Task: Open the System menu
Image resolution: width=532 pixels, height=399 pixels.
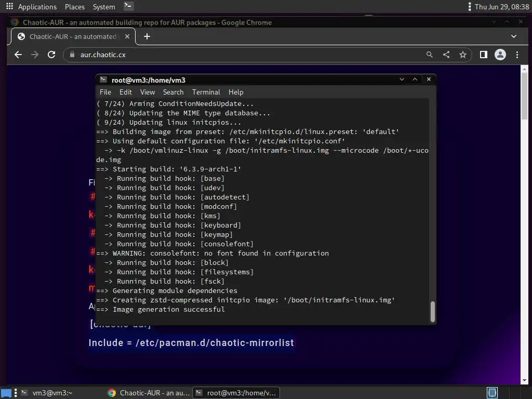Action: coord(104,7)
